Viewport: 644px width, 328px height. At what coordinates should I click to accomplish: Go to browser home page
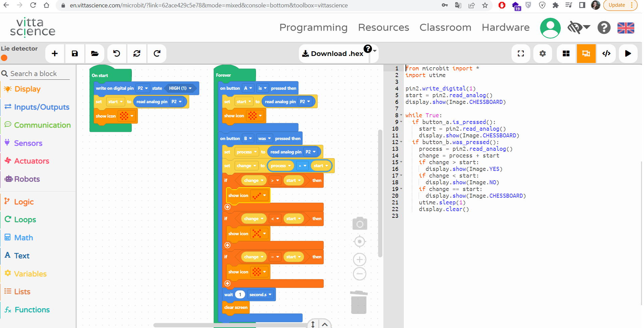(46, 5)
